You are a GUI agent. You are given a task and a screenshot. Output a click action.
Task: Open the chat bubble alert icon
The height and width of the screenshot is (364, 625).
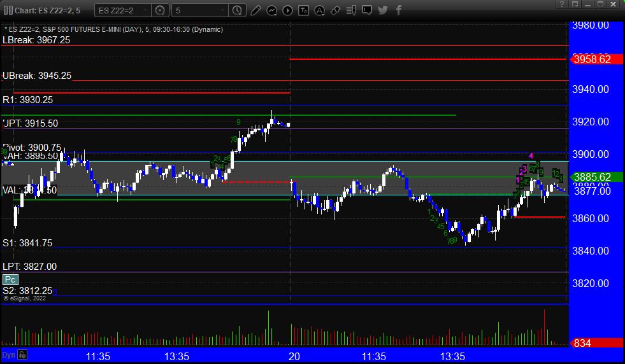[x=367, y=10]
